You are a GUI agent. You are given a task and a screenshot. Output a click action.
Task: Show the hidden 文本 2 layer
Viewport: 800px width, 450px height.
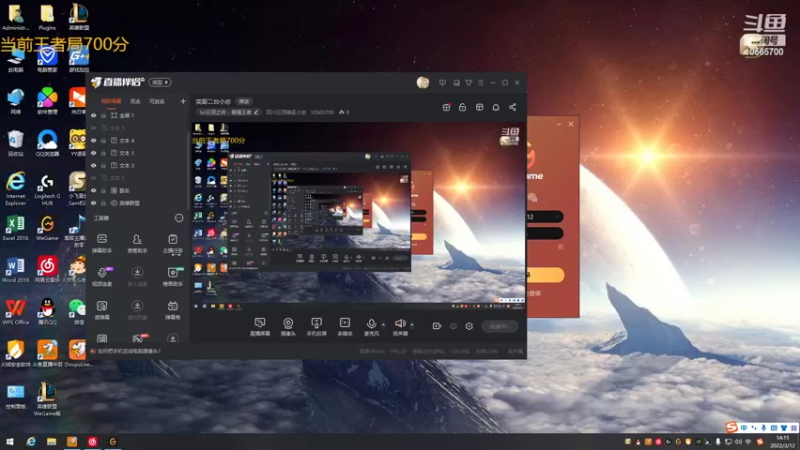point(93,178)
